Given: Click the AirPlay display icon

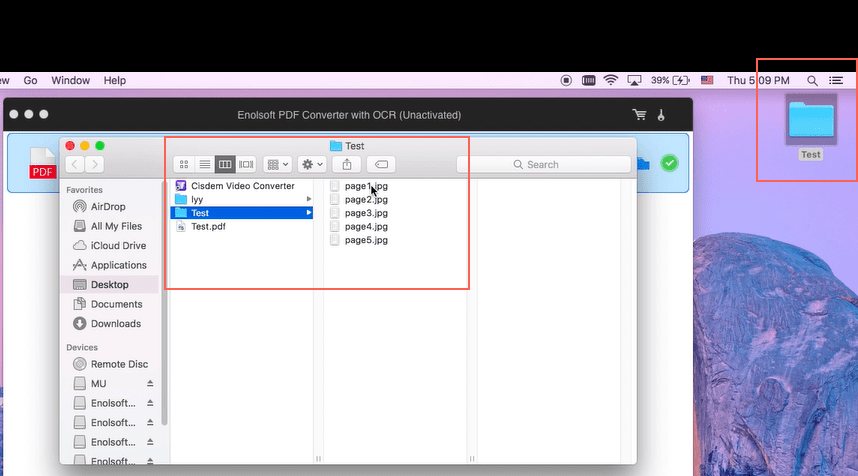Looking at the screenshot, I should [x=634, y=80].
